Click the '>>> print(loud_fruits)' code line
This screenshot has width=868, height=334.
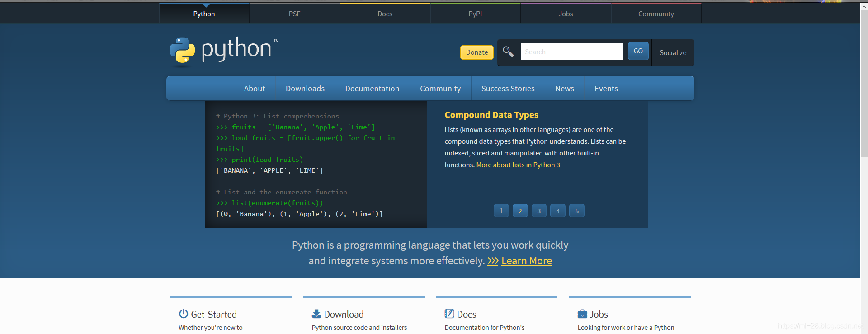coord(259,160)
